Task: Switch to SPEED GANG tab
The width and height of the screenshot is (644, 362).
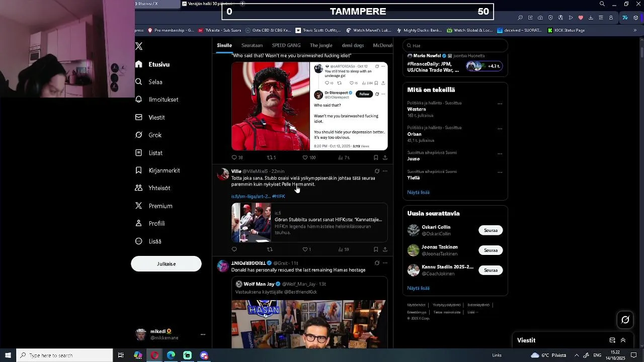Action: (286, 45)
